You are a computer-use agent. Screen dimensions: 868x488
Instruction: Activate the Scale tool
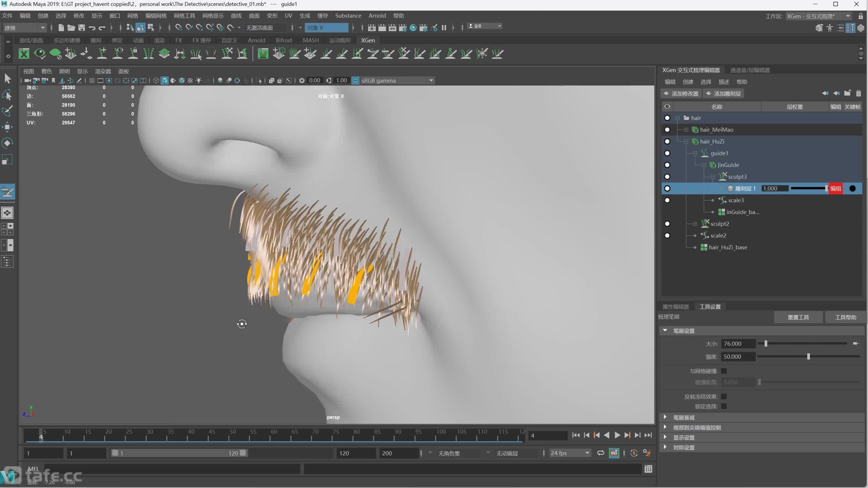7,159
